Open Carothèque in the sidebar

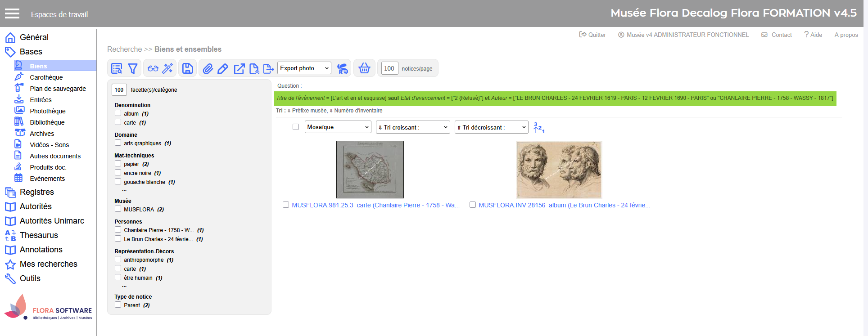click(x=46, y=77)
